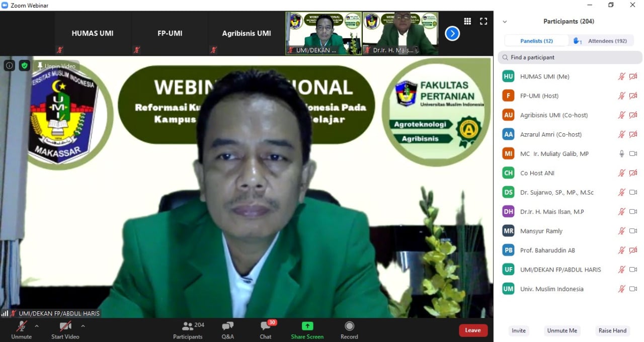Switch to the Attendees tab
Screen dimensions: 644x342
(x=602, y=41)
